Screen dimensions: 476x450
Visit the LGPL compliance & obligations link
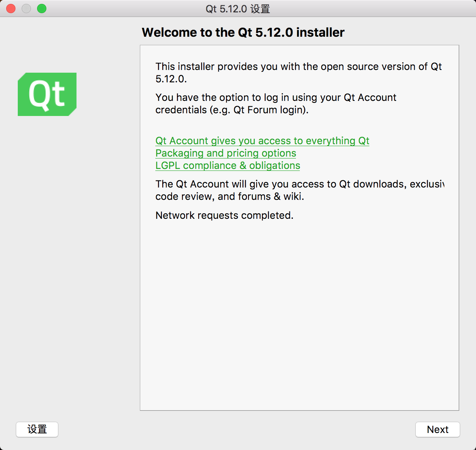click(x=228, y=165)
